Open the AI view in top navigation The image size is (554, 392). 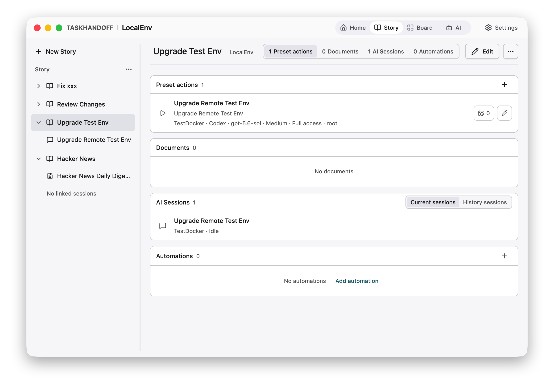click(x=453, y=28)
